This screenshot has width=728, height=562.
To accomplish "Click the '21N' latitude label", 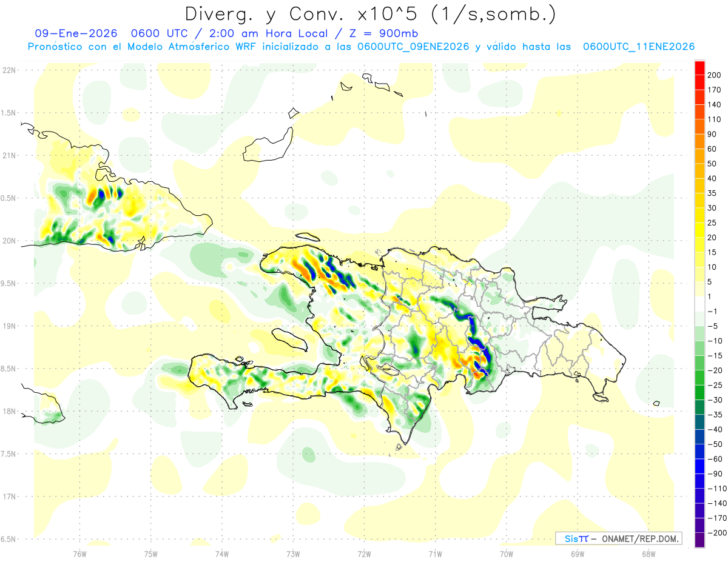I will point(9,155).
